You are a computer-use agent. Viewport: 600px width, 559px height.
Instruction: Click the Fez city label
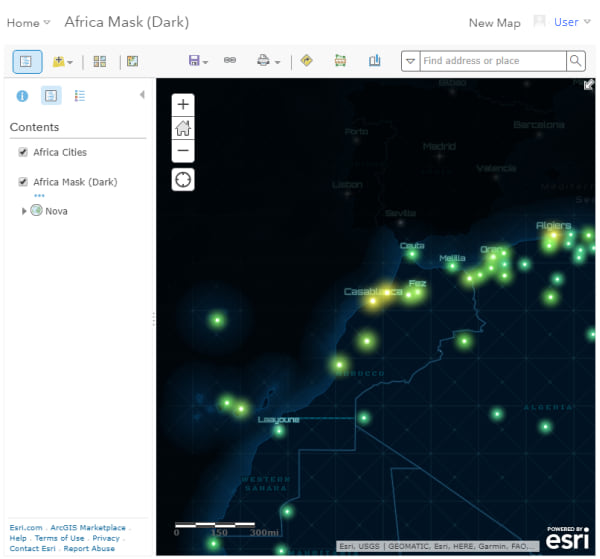click(x=417, y=284)
